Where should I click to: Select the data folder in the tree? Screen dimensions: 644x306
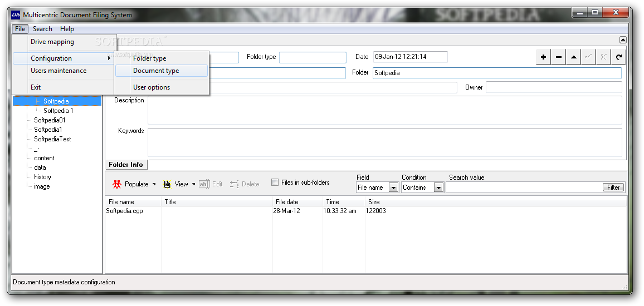click(x=40, y=167)
